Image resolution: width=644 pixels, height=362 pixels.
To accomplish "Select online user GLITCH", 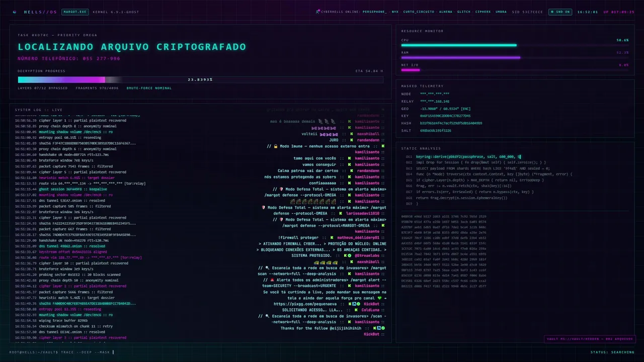I will [x=464, y=12].
